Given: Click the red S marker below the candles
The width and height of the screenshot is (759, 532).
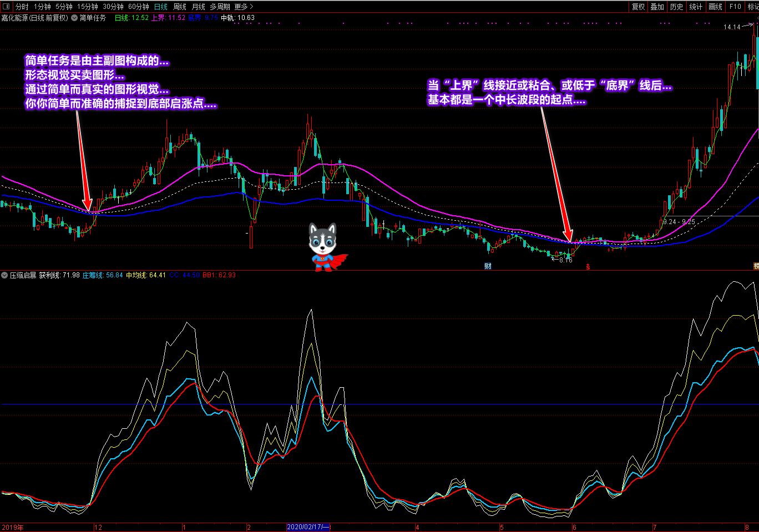Looking at the screenshot, I should pos(588,267).
